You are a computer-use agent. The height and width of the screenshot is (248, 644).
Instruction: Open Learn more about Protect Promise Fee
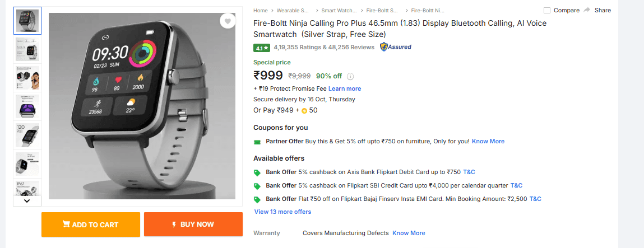click(x=345, y=88)
